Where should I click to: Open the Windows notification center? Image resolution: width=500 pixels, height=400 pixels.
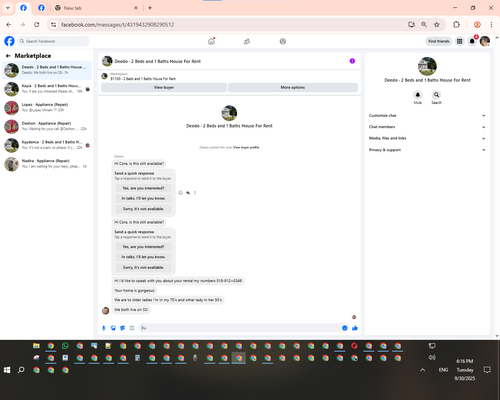(487, 370)
